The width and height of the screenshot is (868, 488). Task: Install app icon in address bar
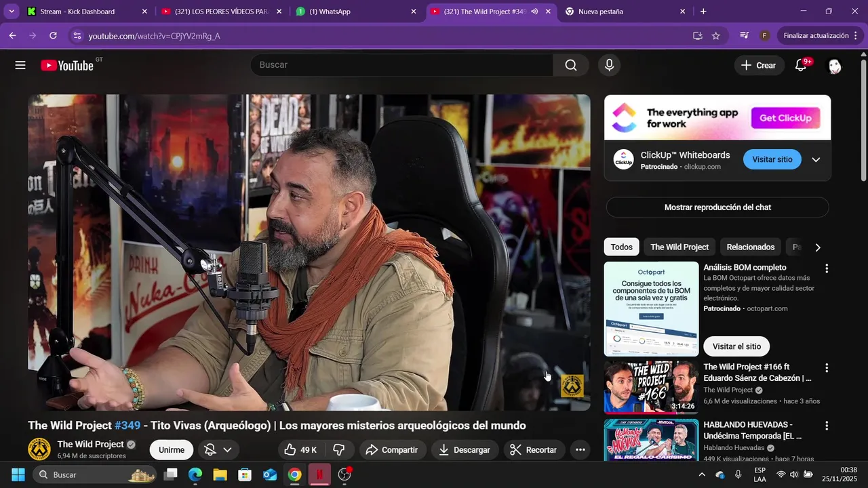(x=697, y=35)
